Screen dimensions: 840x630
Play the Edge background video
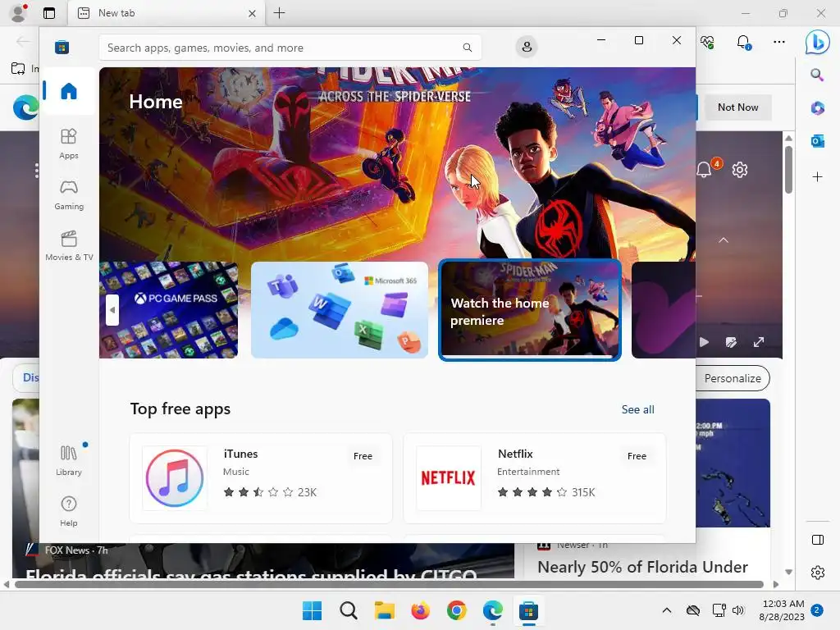(x=704, y=342)
